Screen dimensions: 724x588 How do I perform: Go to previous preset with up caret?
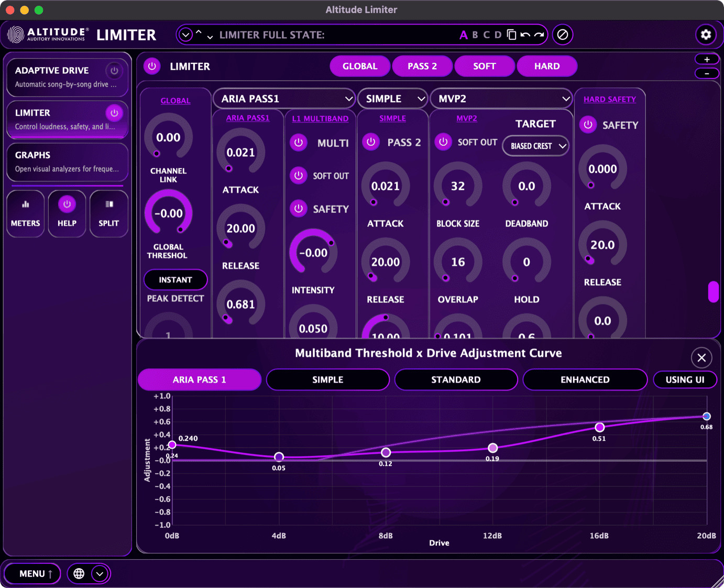click(x=199, y=32)
